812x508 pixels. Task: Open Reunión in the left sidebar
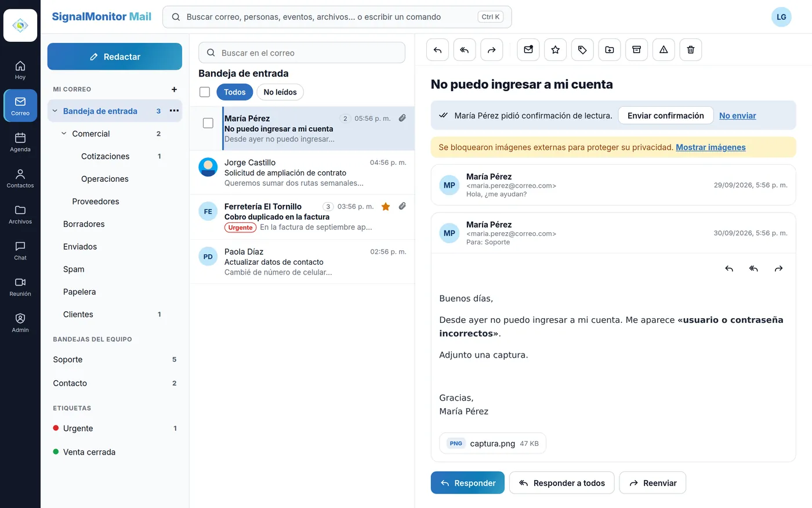click(20, 286)
